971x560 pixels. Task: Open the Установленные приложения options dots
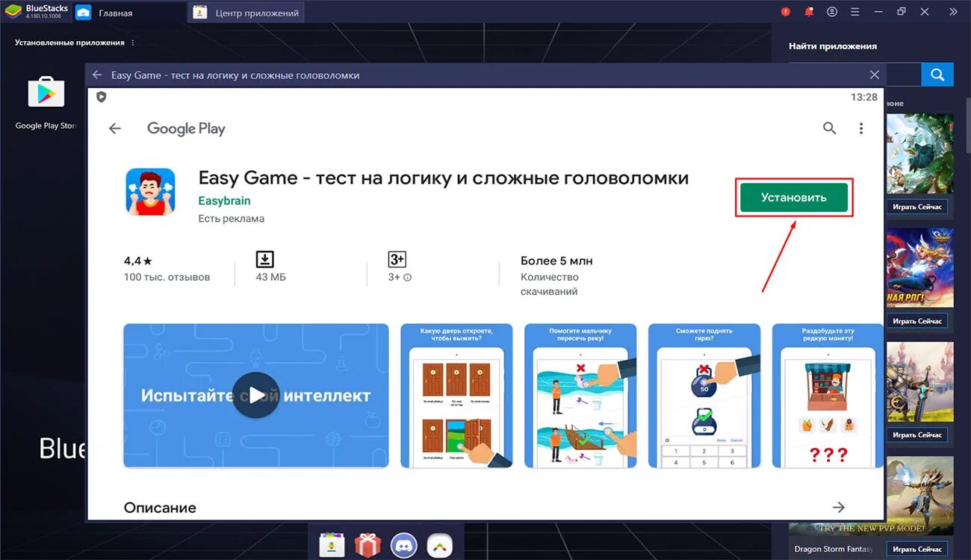[x=133, y=43]
